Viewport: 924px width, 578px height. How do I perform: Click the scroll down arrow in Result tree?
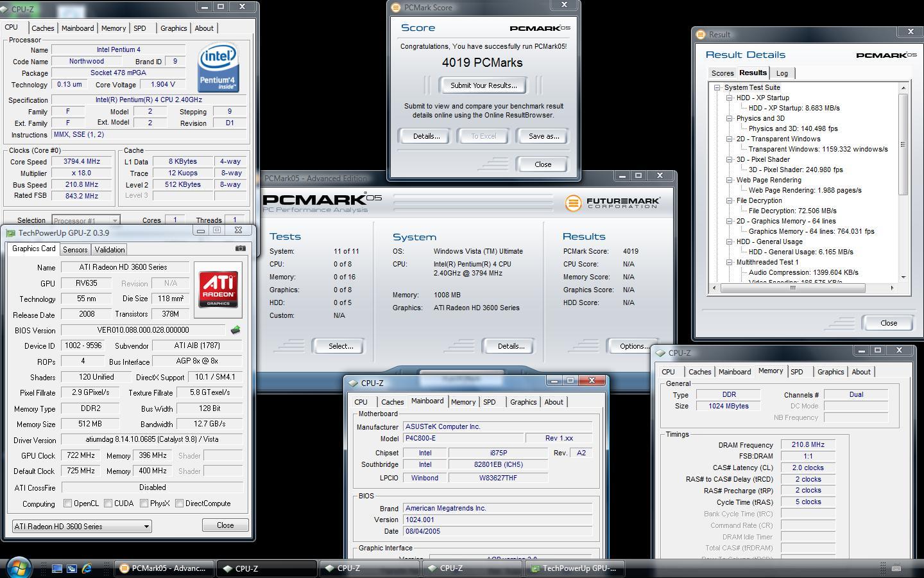[903, 277]
